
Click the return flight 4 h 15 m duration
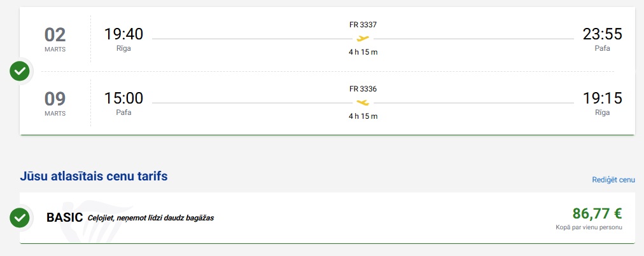[x=363, y=116]
